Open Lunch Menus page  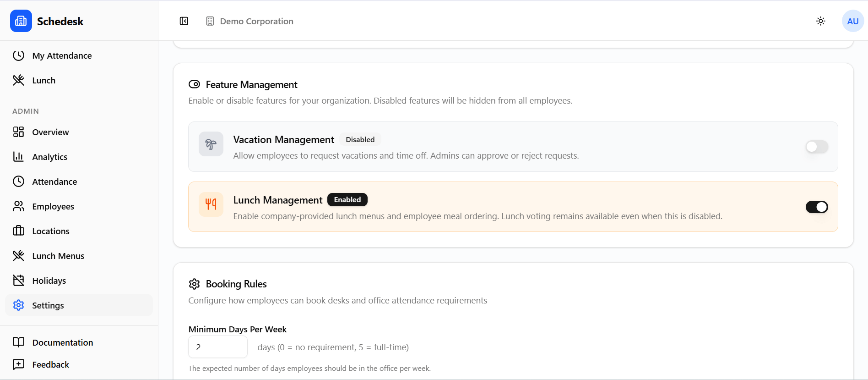point(79,256)
